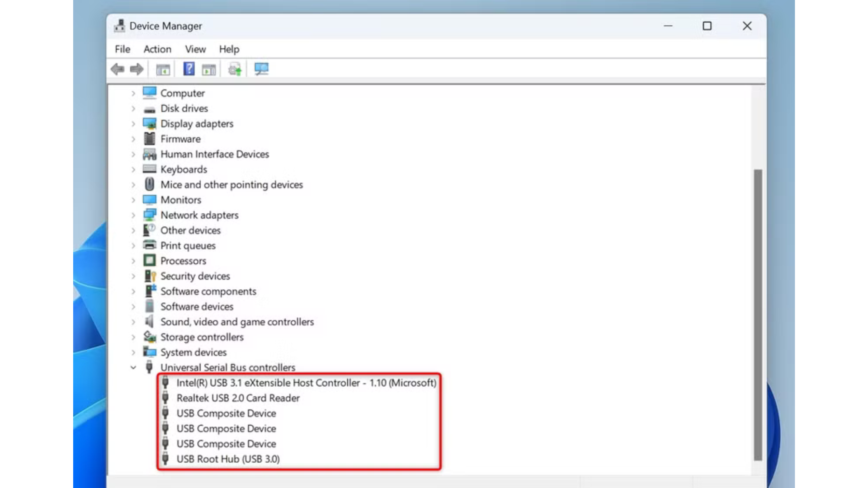
Task: Click the Device Manager title bar icon
Action: pyautogui.click(x=119, y=26)
